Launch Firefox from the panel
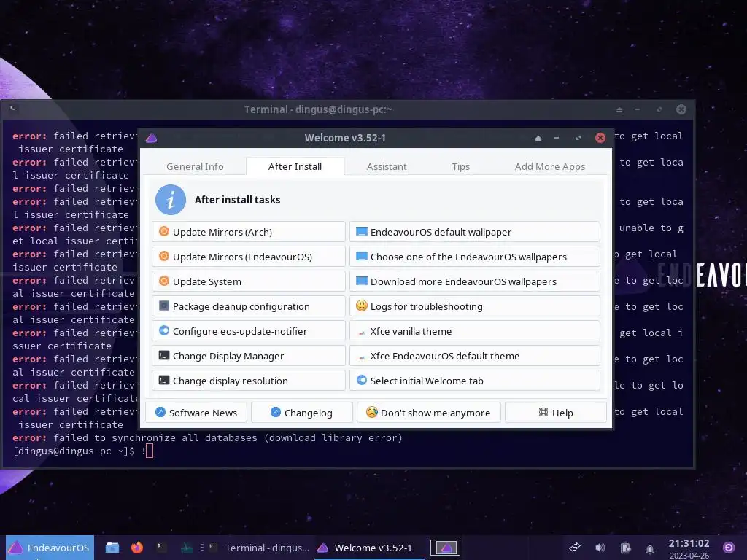This screenshot has width=747, height=560. (137, 548)
